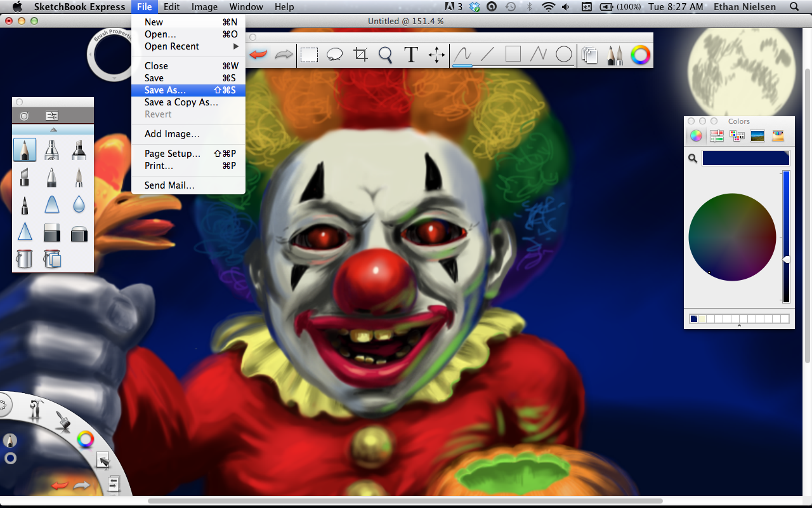Select the Chisel tip pen brush
This screenshot has width=812, height=508.
(x=25, y=177)
